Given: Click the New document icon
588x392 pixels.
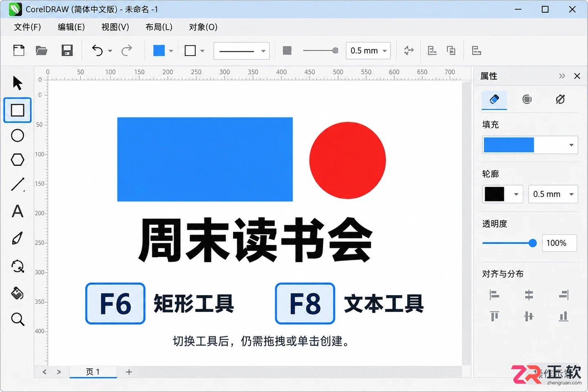Looking at the screenshot, I should click(19, 51).
